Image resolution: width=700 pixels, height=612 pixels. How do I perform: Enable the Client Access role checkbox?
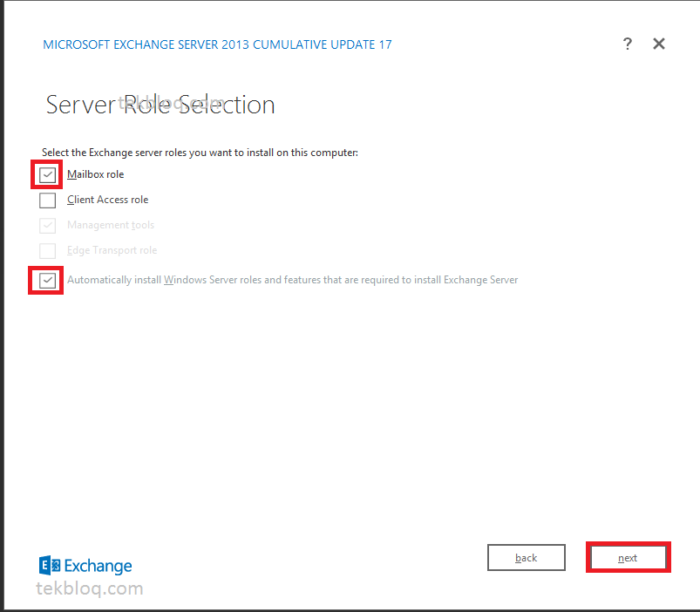(47, 200)
